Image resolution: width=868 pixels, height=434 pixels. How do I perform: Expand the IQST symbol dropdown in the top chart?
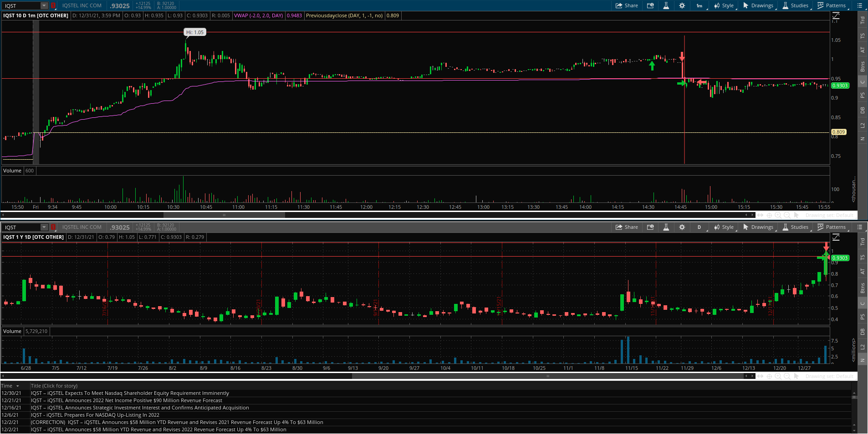(44, 5)
